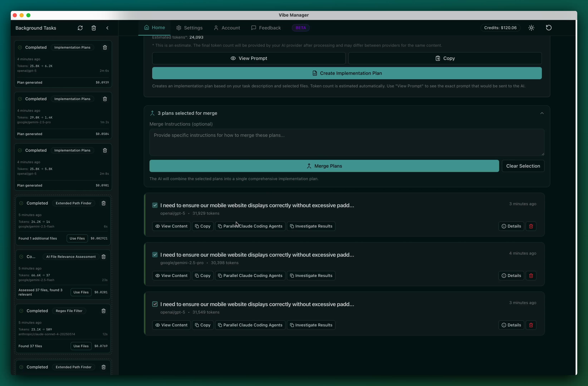588x386 pixels.
Task: Uncheck the 31,549 tokens plan checkbox
Action: tap(155, 304)
